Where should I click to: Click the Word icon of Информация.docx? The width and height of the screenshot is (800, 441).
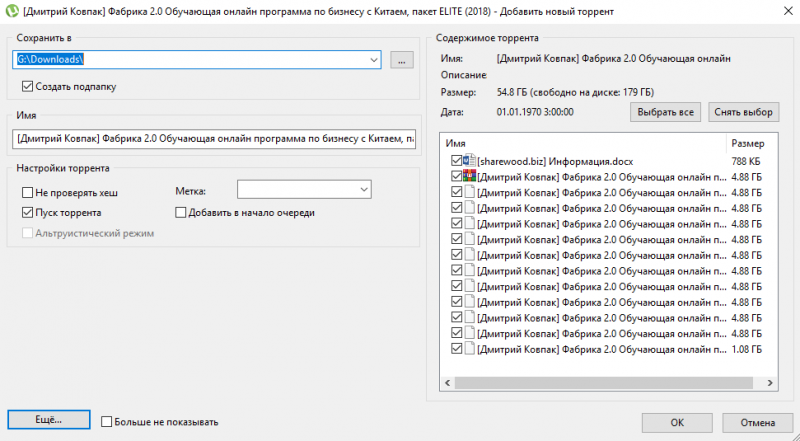point(470,160)
